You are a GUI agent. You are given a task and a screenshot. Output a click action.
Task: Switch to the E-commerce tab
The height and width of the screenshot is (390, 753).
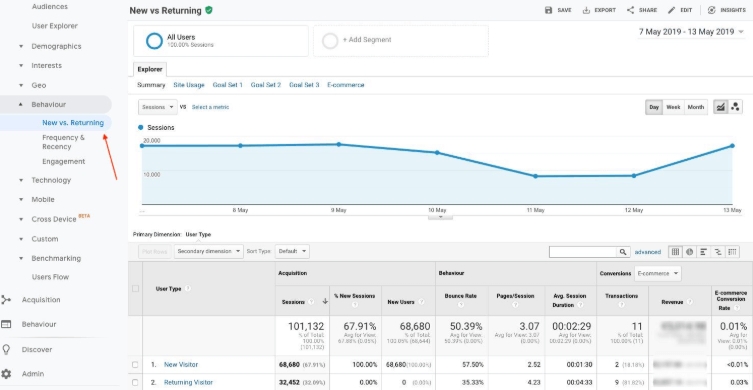coord(346,85)
